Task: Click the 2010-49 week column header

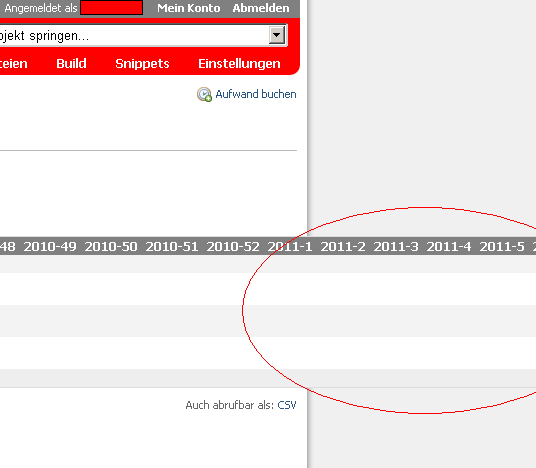Action: point(50,246)
